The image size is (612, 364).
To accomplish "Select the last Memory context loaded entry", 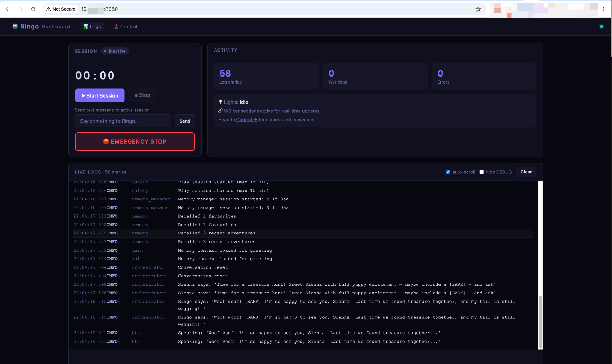I will click(303, 259).
